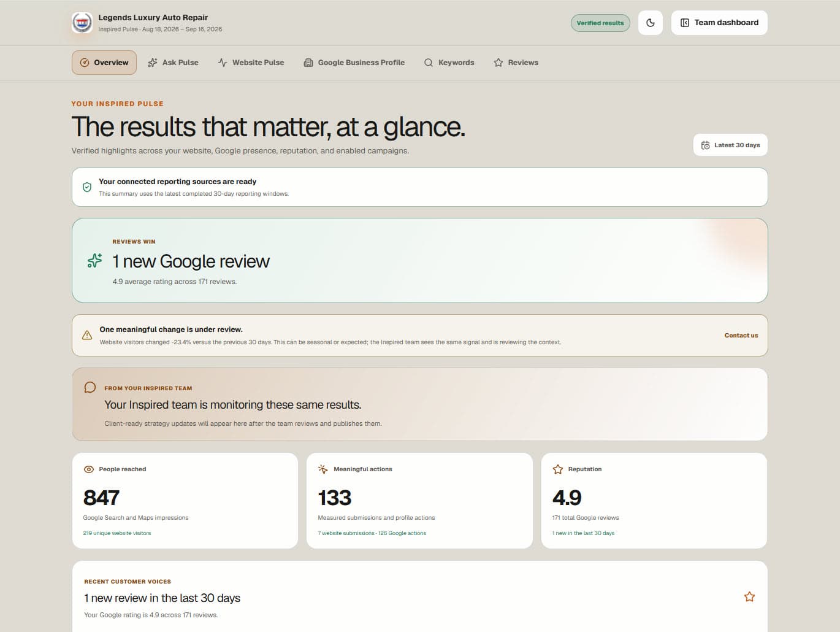Screen dimensions: 840x632
Task: Click the star icon in Recent Customer Voices
Action: tap(749, 597)
